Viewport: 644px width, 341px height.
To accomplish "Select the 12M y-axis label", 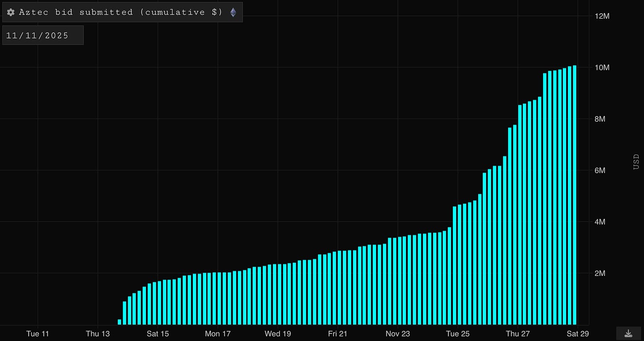I will tap(602, 16).
